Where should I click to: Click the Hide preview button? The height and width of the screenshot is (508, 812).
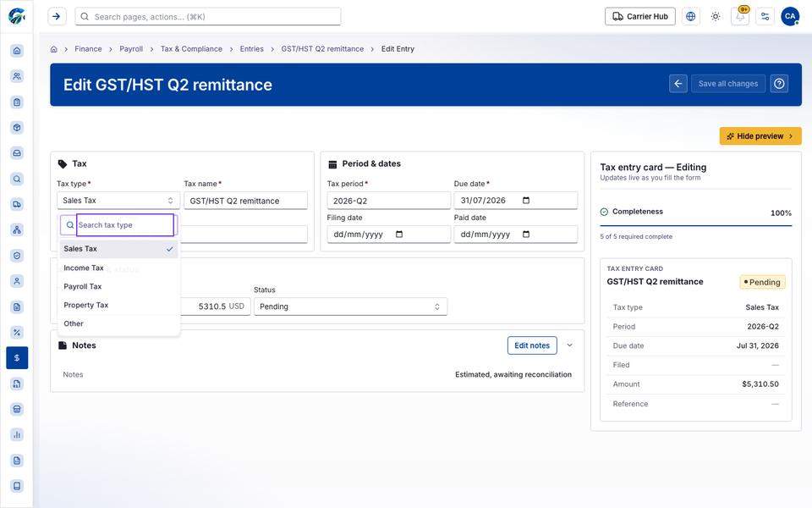[x=760, y=136]
